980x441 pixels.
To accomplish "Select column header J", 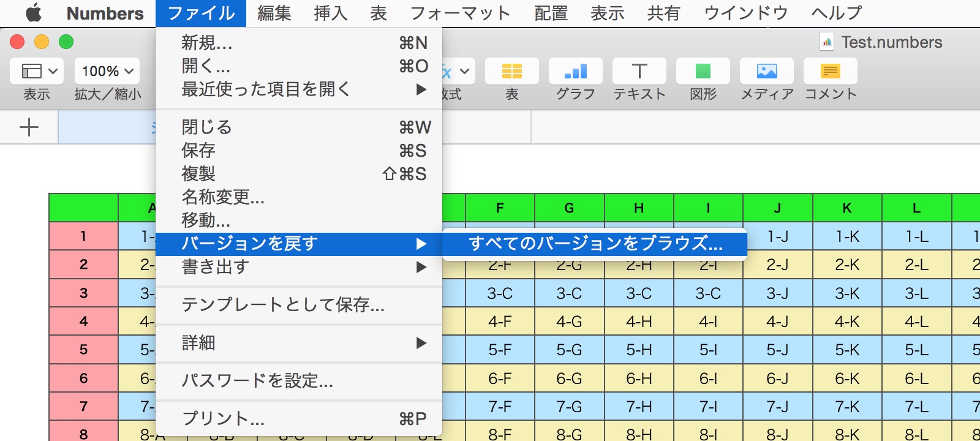I will point(778,208).
